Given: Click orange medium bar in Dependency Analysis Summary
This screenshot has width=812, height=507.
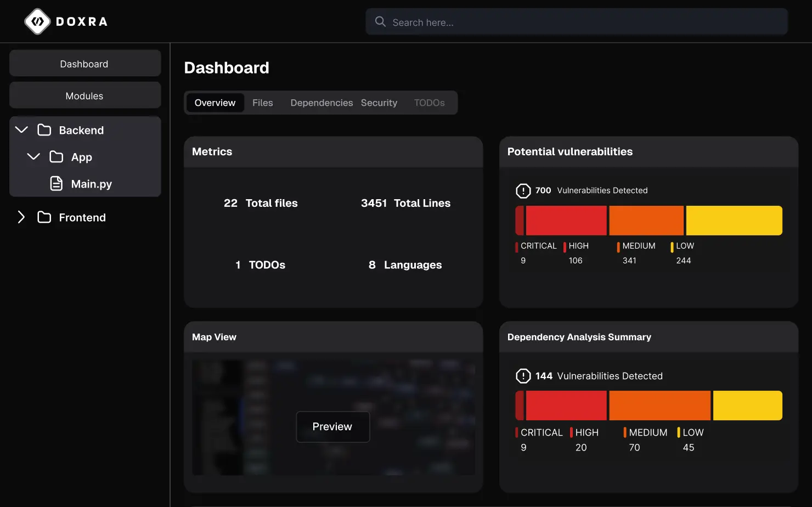Looking at the screenshot, I should (660, 405).
